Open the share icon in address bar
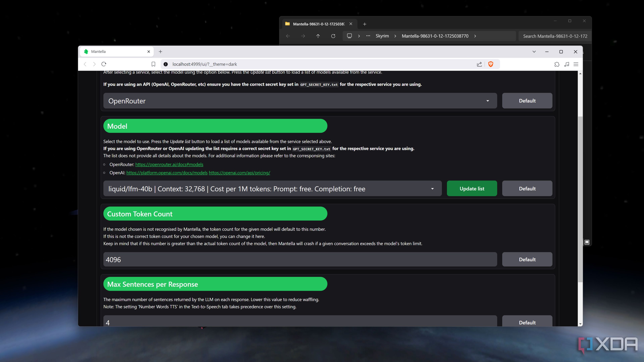644x362 pixels. tap(479, 64)
